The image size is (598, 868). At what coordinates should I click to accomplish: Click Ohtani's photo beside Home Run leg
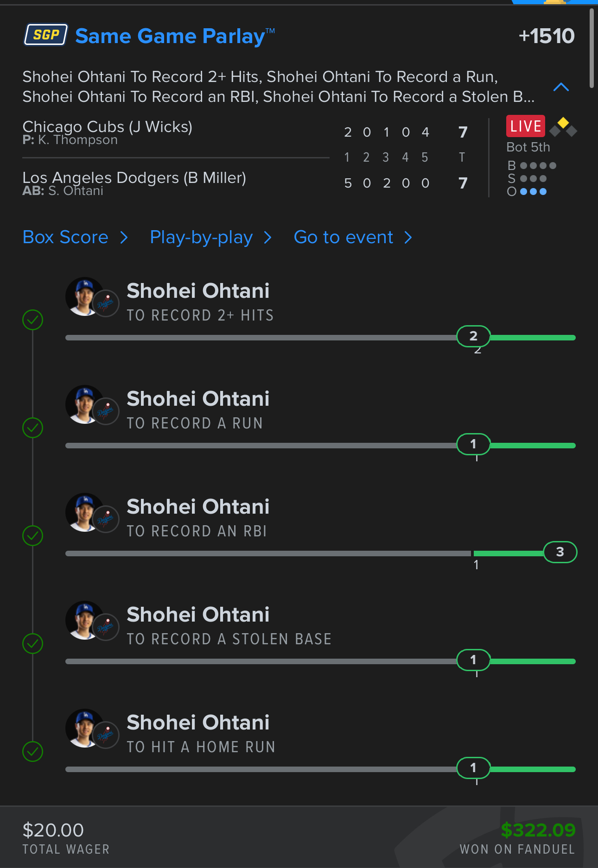pos(85,728)
